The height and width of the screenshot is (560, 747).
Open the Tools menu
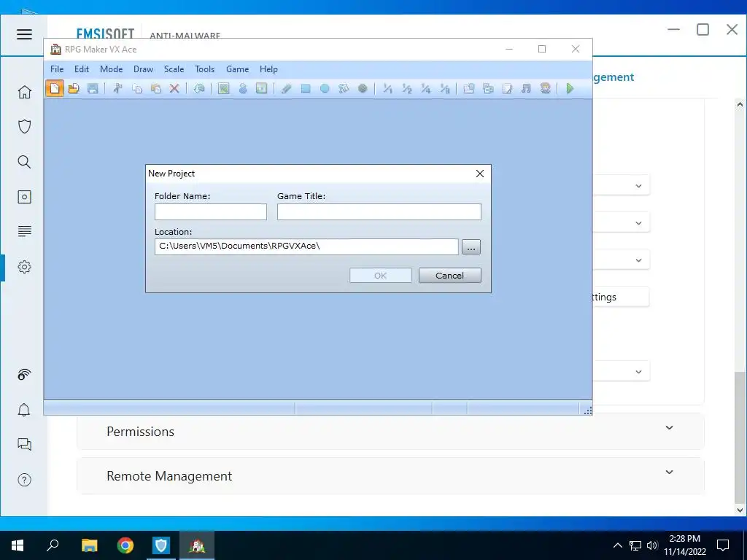(204, 69)
